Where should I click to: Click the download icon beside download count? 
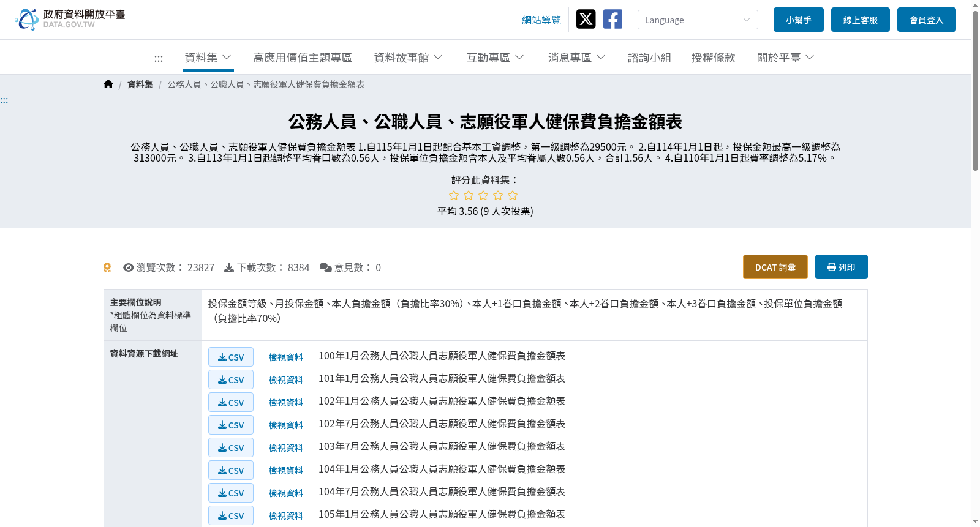(x=229, y=267)
